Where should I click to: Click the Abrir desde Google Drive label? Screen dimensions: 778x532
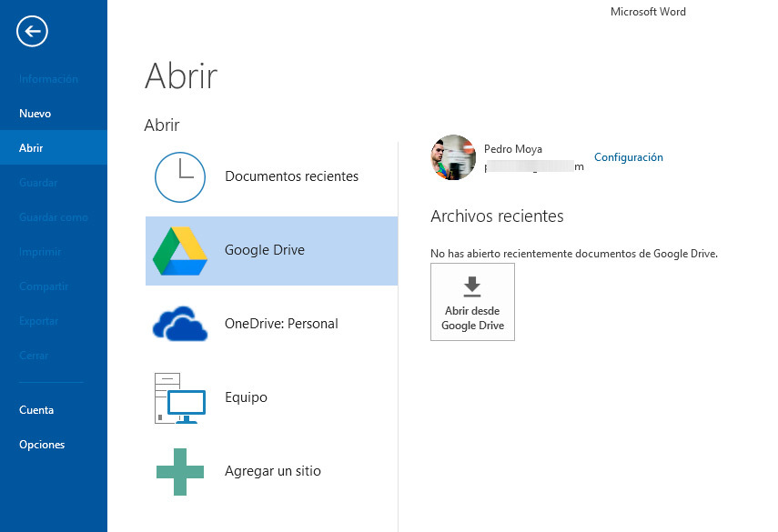(x=472, y=318)
